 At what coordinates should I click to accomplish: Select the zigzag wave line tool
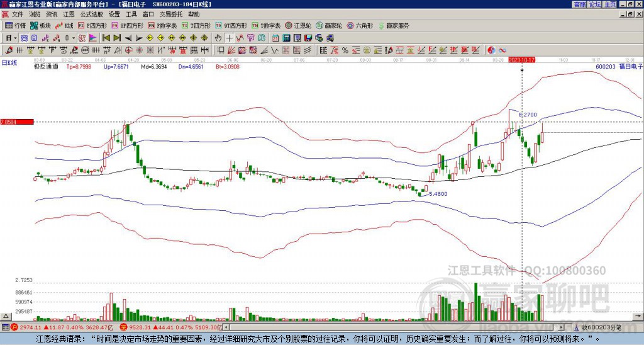pyautogui.click(x=275, y=50)
